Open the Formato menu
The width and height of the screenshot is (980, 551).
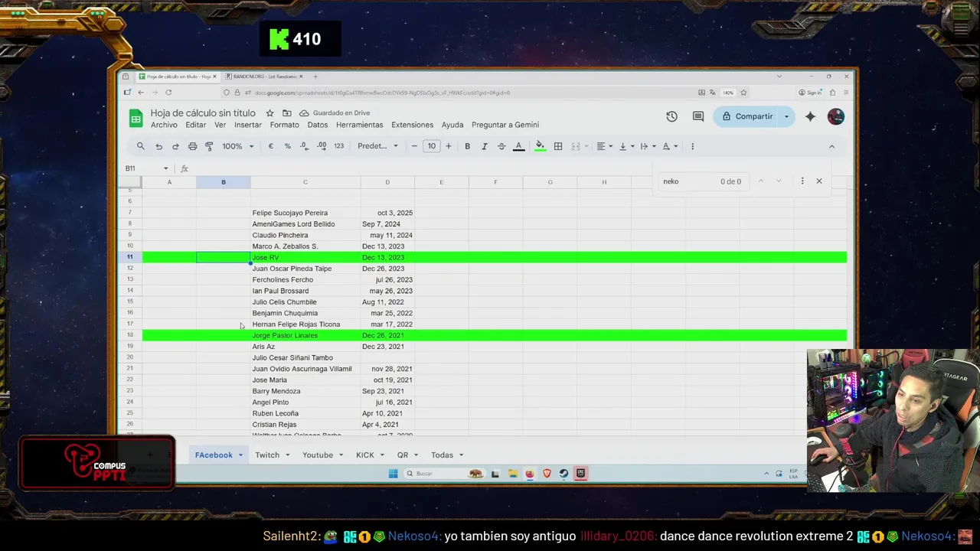284,125
